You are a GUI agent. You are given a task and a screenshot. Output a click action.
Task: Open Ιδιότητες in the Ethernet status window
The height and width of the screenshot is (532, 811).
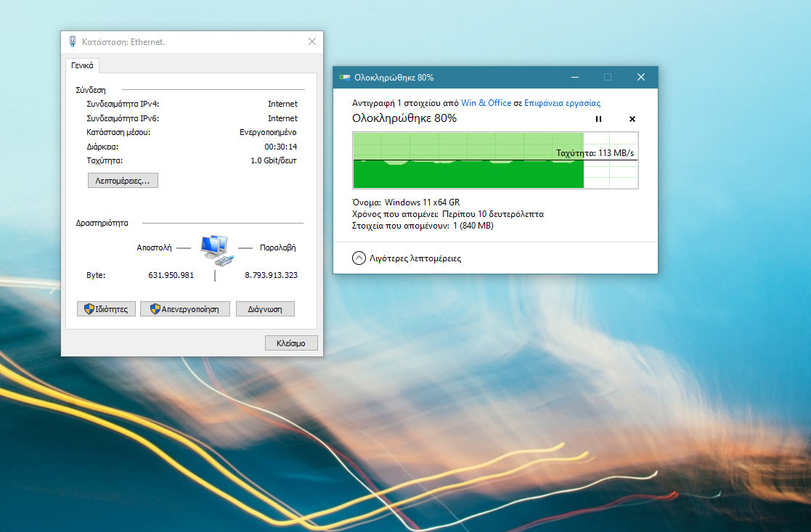[106, 309]
